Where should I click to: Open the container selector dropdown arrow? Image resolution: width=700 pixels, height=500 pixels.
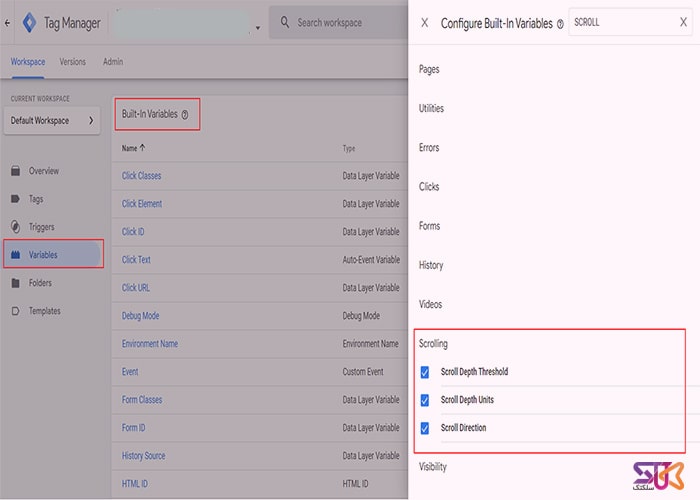(x=258, y=28)
